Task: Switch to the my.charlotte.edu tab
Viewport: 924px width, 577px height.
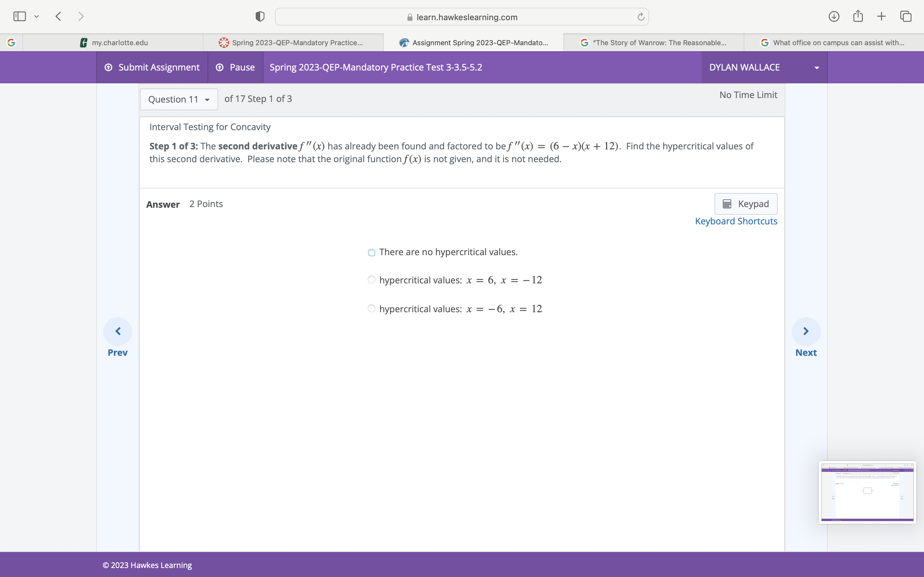Action: [x=113, y=43]
